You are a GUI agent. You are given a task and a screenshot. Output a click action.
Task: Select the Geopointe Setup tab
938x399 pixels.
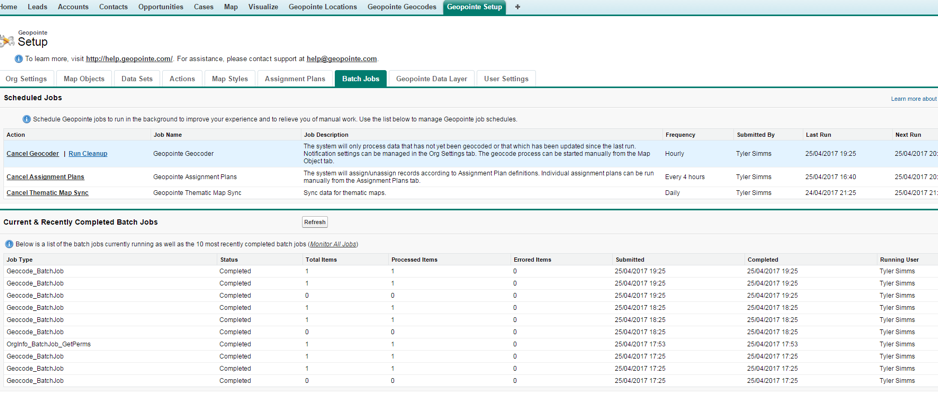pos(475,7)
